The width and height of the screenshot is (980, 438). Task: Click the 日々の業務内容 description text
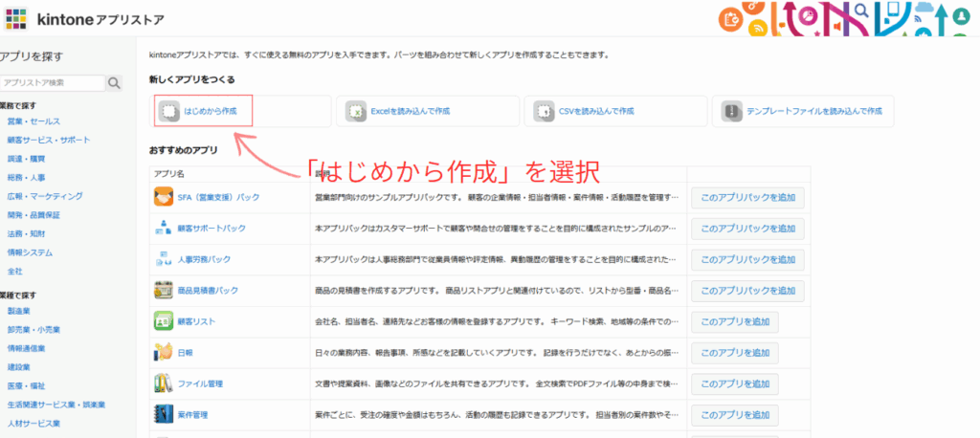coord(497,352)
